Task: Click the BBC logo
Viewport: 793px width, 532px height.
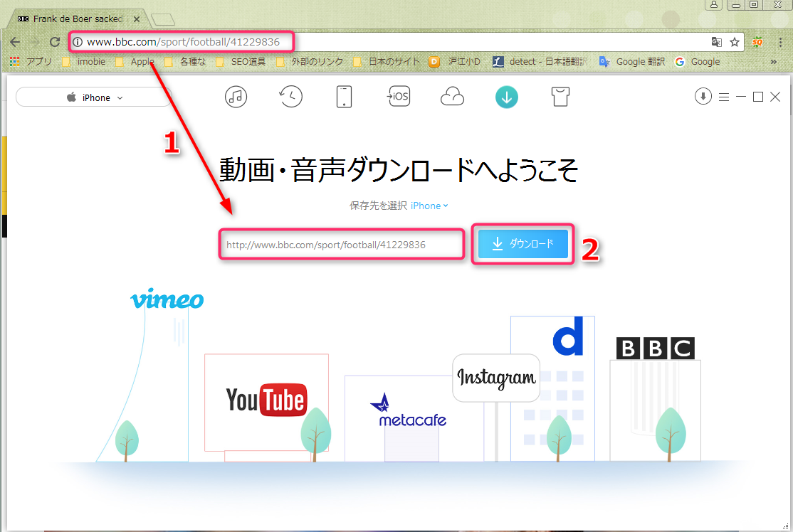Action: point(656,348)
